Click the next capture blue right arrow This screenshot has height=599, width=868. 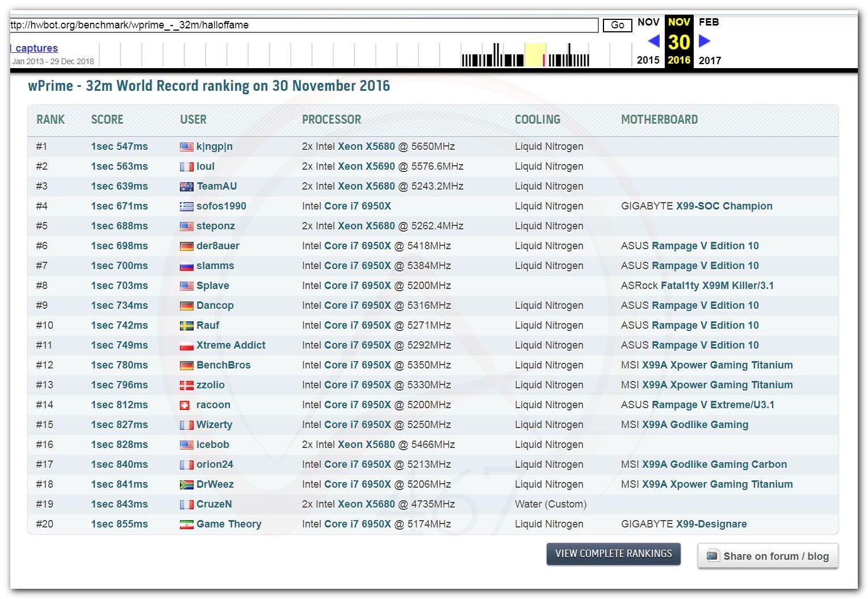click(705, 41)
